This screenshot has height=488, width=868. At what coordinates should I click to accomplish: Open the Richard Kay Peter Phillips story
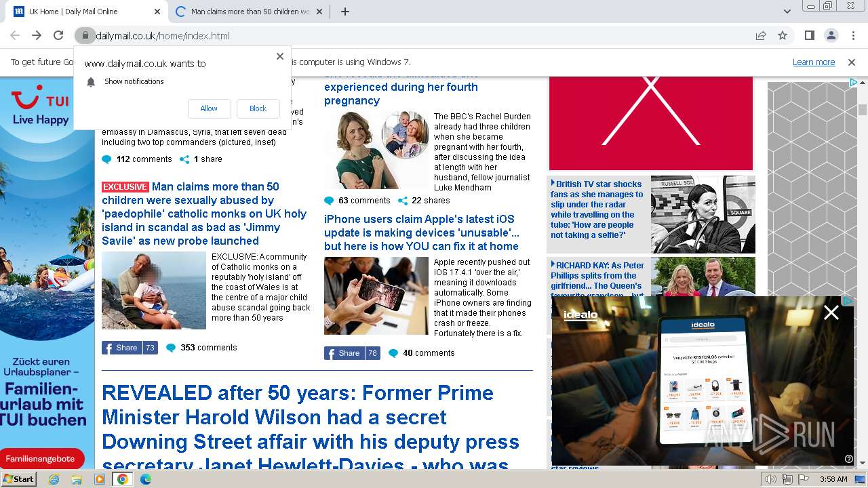point(597,280)
